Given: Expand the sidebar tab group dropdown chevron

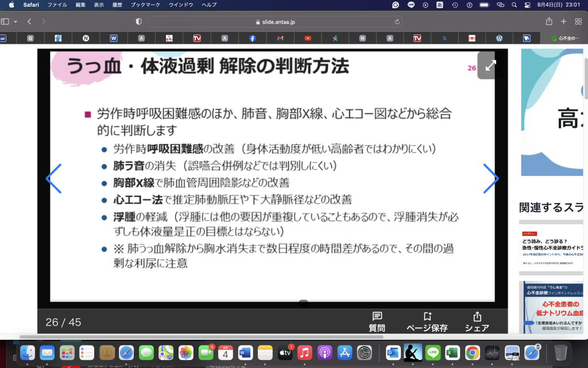Looking at the screenshot, I should pyautogui.click(x=16, y=21).
